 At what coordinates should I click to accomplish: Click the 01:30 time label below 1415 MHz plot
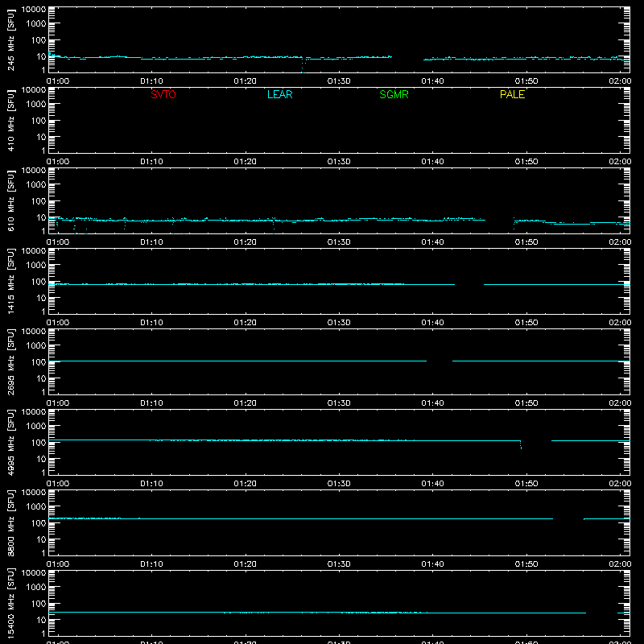coord(339,323)
